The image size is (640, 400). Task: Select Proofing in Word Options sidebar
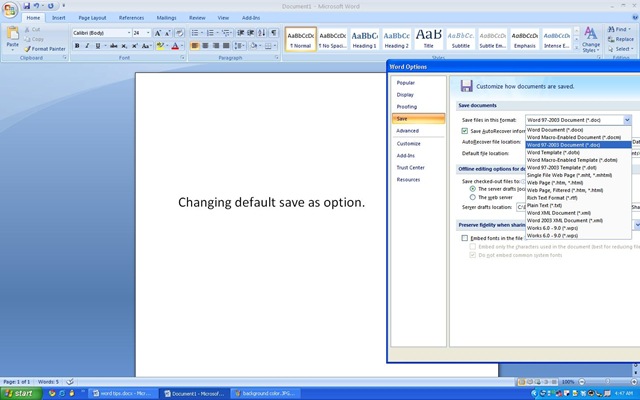pos(407,107)
